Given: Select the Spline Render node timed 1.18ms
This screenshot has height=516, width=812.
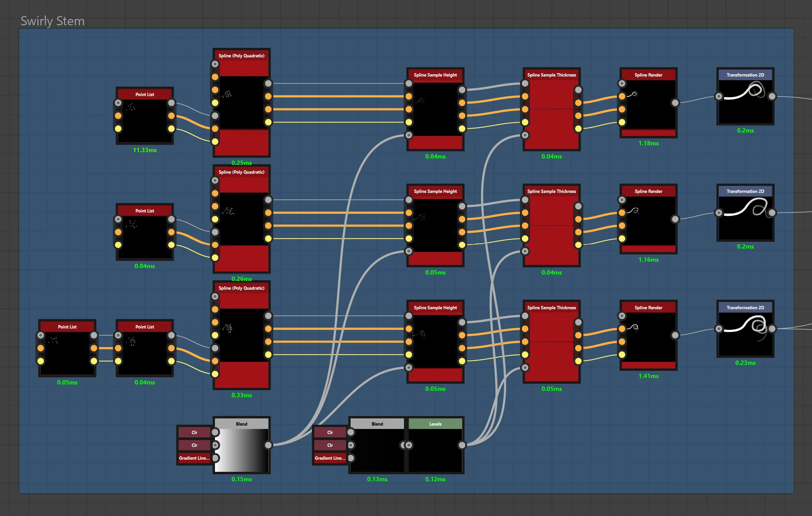Looking at the screenshot, I should [648, 103].
